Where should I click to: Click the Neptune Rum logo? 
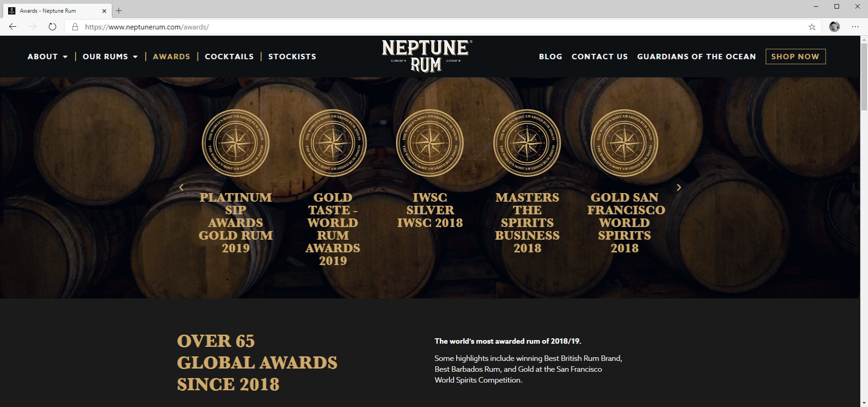pyautogui.click(x=426, y=56)
